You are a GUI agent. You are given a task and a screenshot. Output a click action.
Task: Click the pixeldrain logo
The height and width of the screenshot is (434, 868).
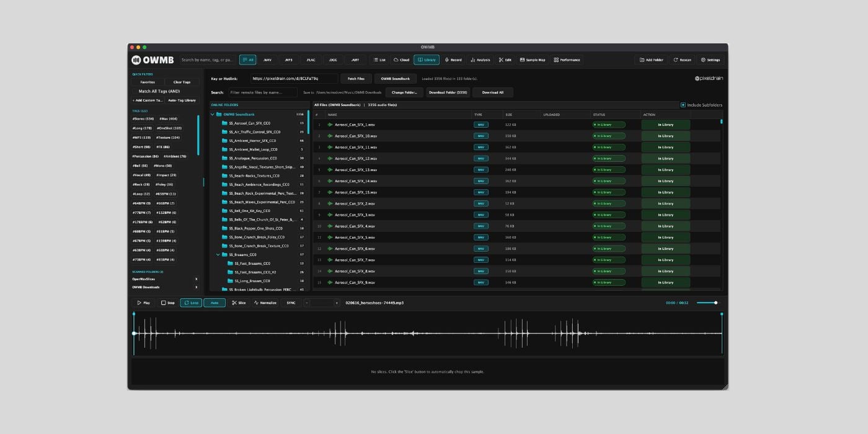point(709,78)
